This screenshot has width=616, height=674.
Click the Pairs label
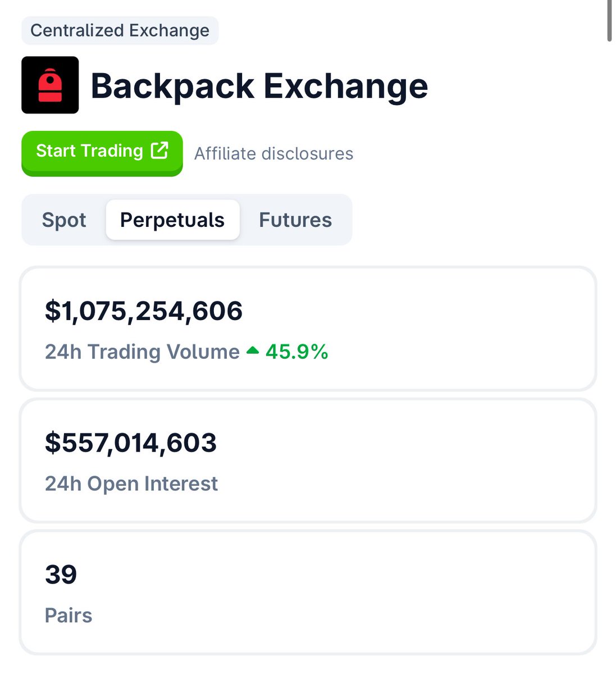point(69,616)
